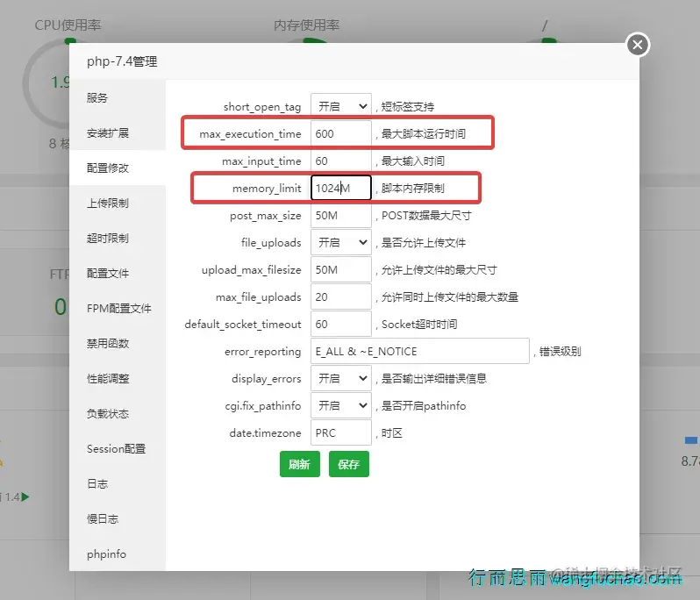Click the 最大脚本运行时间 description text
This screenshot has width=700, height=600.
click(423, 134)
